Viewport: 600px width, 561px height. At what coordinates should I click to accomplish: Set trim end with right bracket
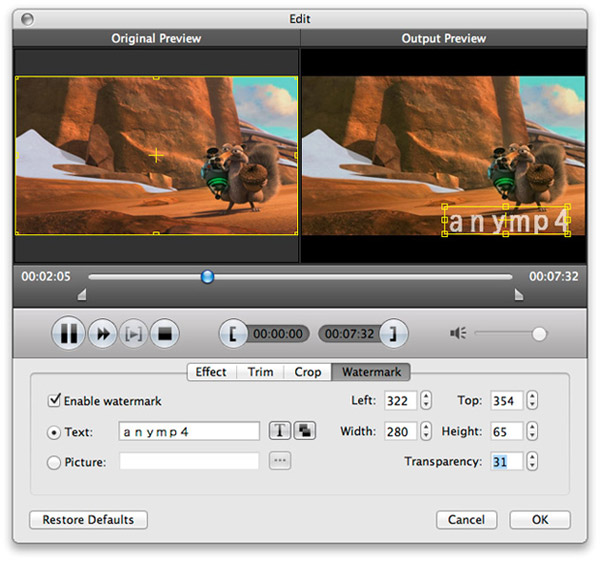click(x=394, y=334)
